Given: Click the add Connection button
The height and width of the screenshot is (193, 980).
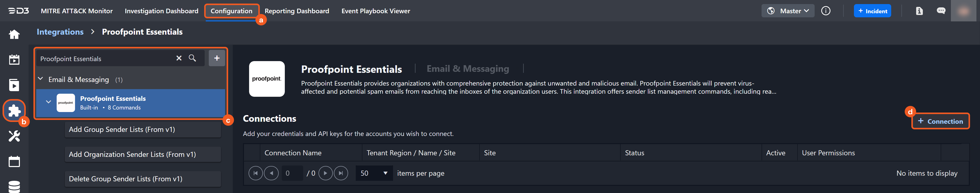Looking at the screenshot, I should point(940,121).
